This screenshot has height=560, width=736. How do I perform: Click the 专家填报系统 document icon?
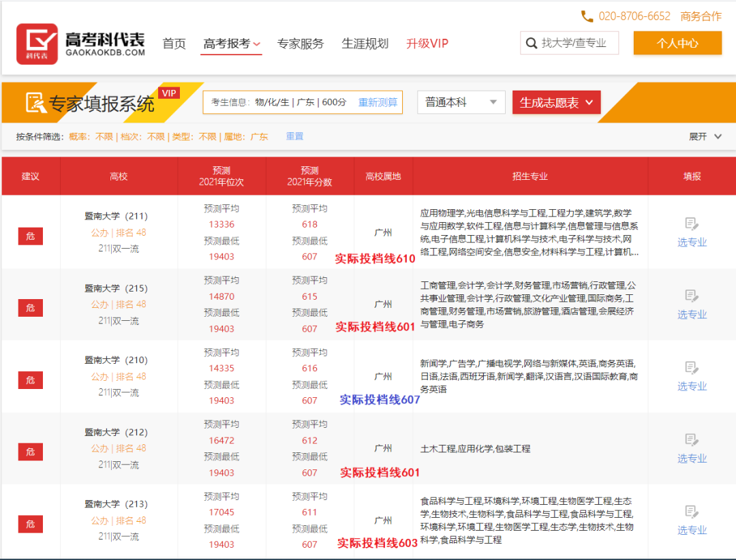pyautogui.click(x=35, y=102)
